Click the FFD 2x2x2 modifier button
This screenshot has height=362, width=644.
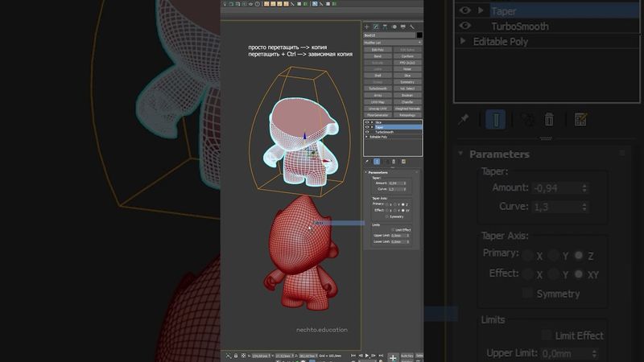pos(407,64)
